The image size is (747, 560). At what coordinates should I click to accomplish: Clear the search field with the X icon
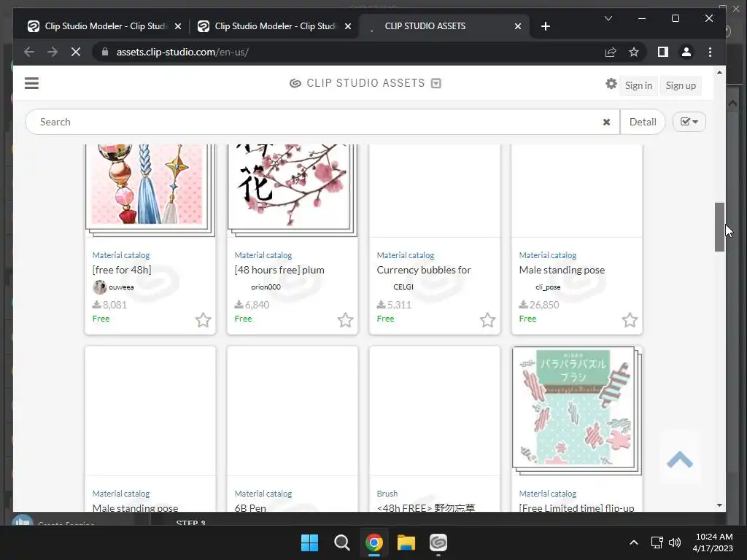coord(606,122)
